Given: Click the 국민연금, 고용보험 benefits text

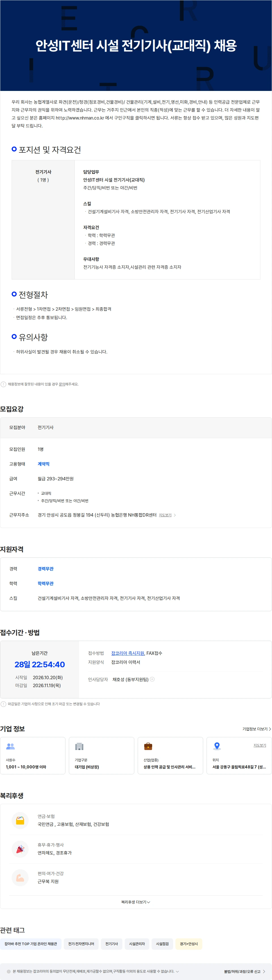Looking at the screenshot, I should click(73, 824).
